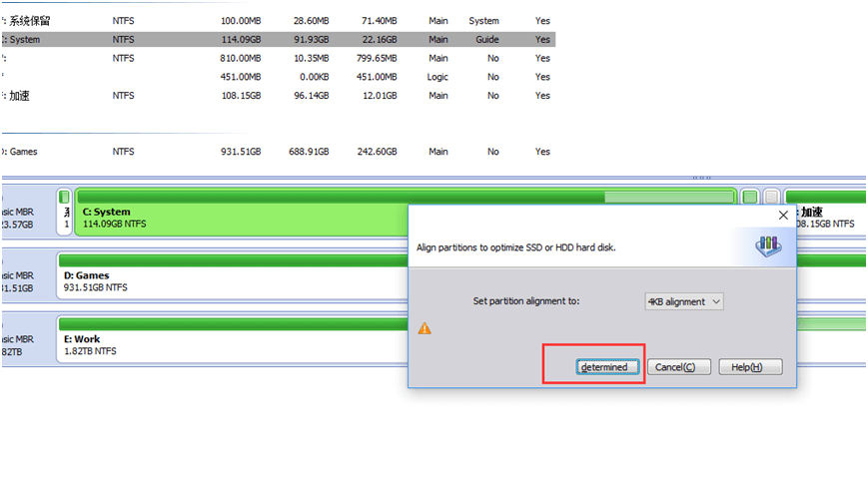Select the 810.00MB partition row

[278, 58]
